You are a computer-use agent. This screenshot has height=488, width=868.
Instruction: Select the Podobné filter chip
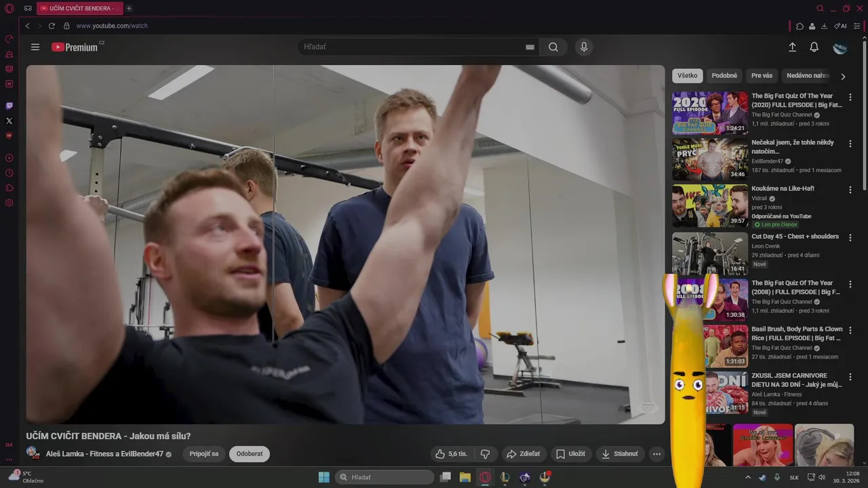(724, 76)
